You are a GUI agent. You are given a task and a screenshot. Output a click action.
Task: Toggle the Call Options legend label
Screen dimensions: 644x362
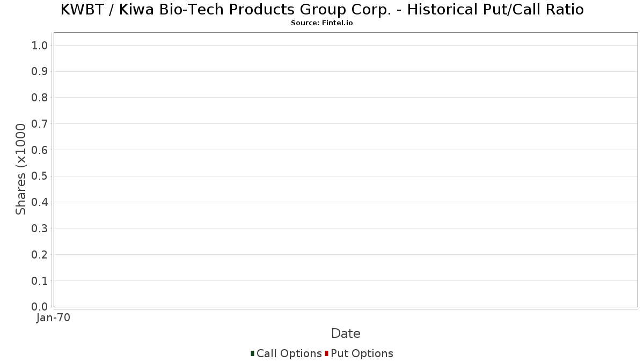pos(289,353)
